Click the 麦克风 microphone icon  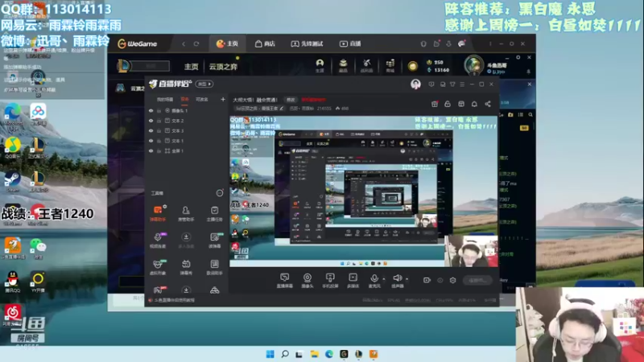coord(374,280)
